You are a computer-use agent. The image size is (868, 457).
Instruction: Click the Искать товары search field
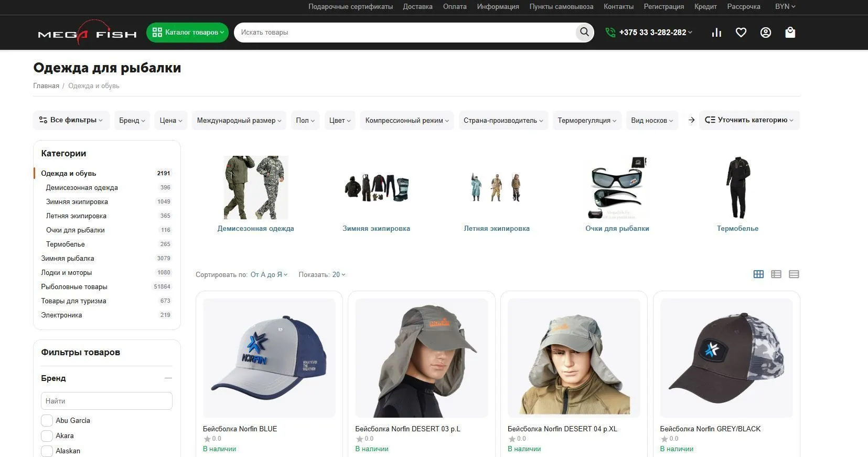pos(404,32)
